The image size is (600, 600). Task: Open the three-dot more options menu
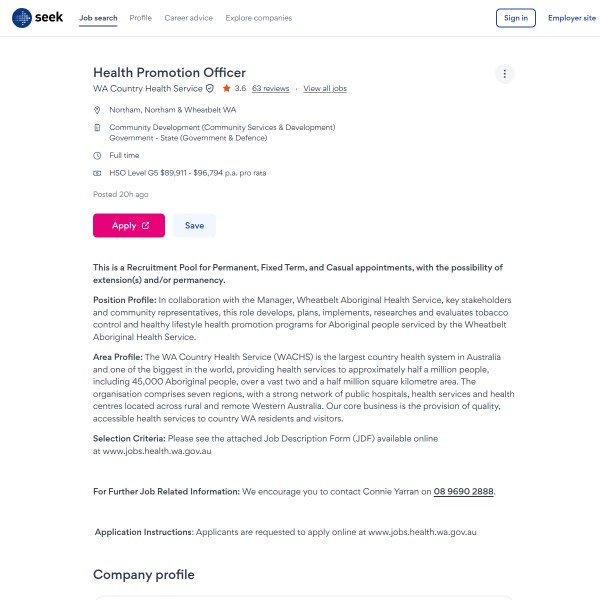pyautogui.click(x=505, y=74)
